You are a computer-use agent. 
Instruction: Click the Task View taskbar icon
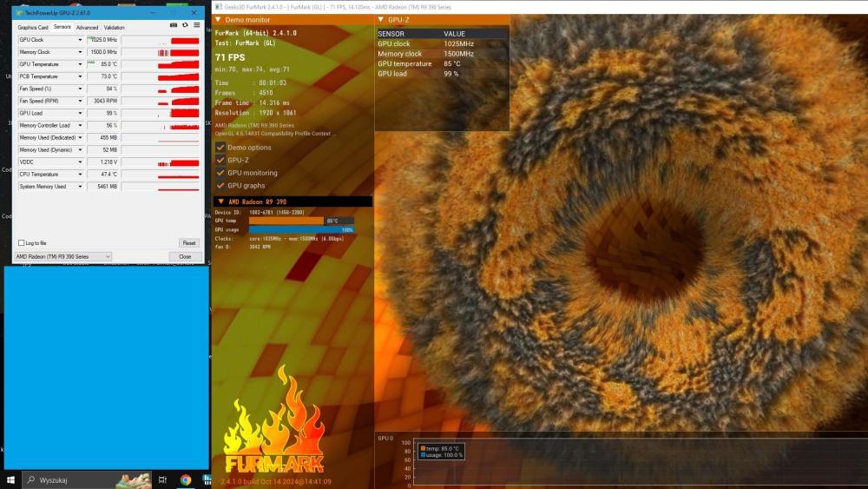[x=162, y=479]
